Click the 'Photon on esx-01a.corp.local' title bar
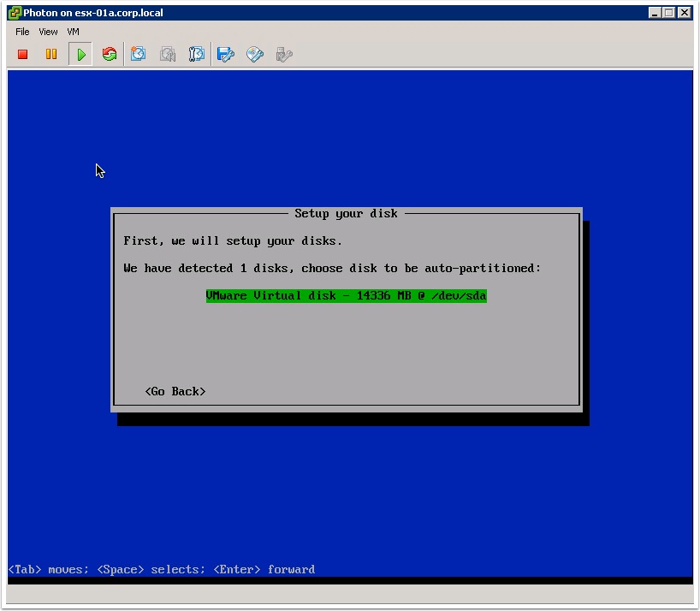700x611 pixels. (342, 13)
